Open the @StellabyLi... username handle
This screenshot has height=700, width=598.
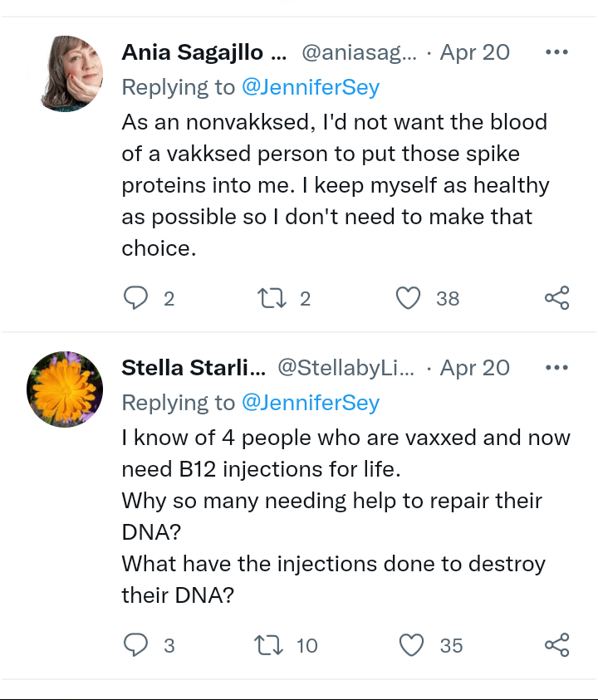pos(345,368)
